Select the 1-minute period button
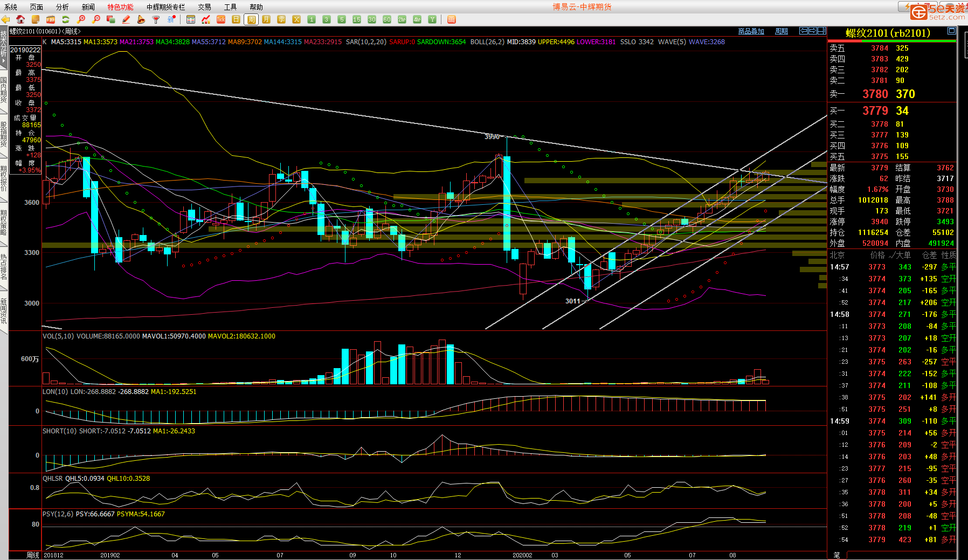This screenshot has height=560, width=968. pyautogui.click(x=312, y=19)
